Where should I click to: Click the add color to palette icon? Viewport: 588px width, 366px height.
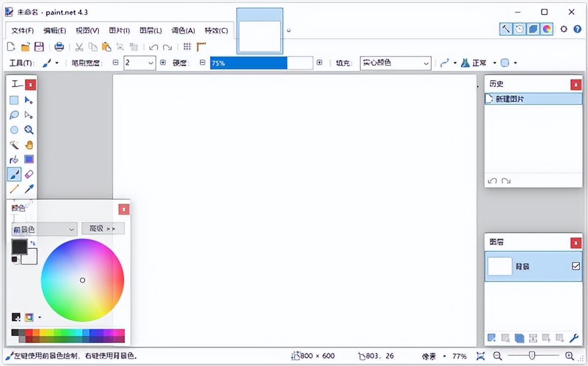[16, 317]
